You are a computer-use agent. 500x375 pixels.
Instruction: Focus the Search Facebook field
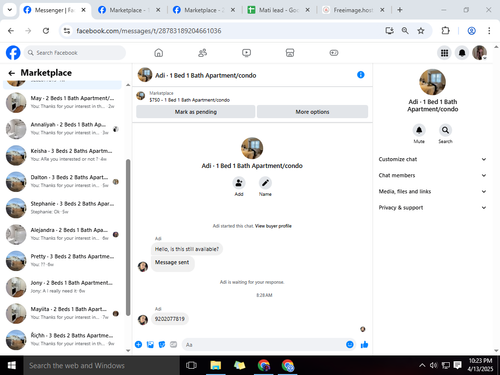click(x=75, y=53)
